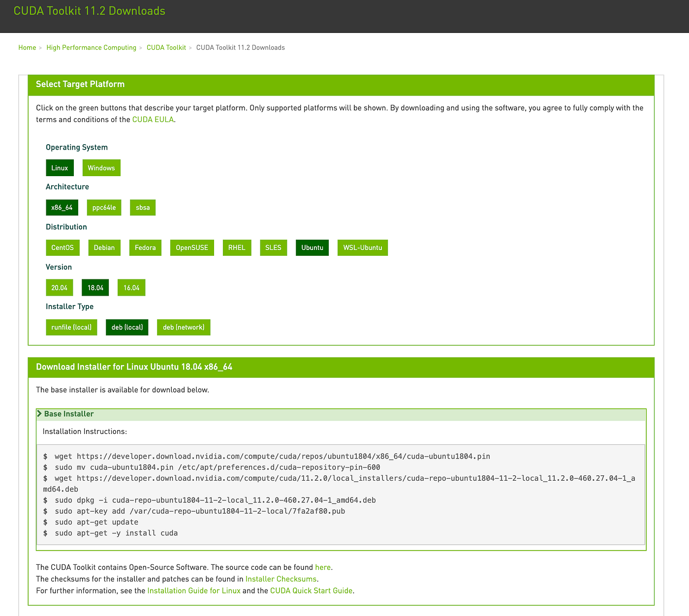The width and height of the screenshot is (689, 616).
Task: Select the RHEL distribution
Action: coord(237,247)
